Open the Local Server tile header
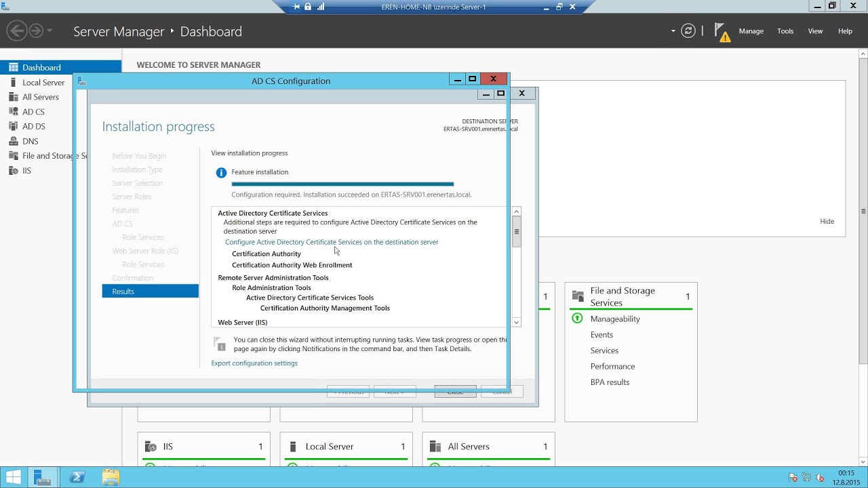Image resolution: width=868 pixels, height=488 pixels. (347, 447)
